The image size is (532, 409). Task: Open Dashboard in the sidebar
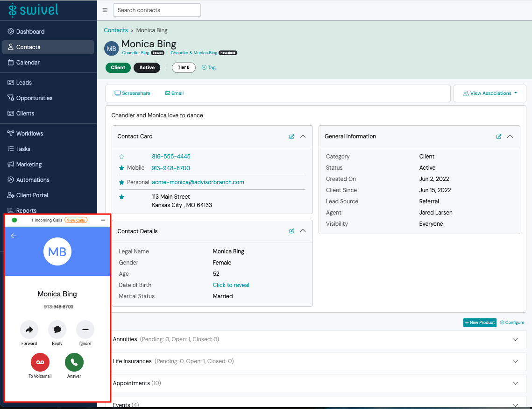[48, 32]
